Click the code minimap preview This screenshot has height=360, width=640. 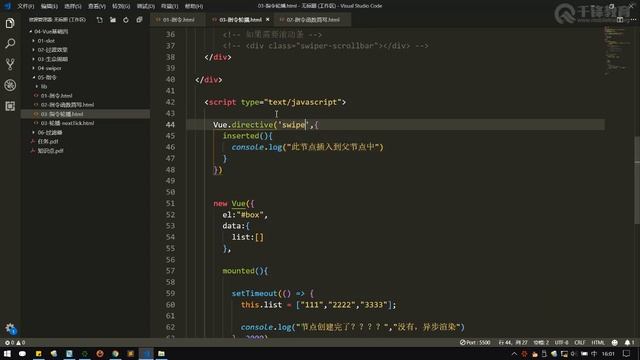(x=617, y=51)
